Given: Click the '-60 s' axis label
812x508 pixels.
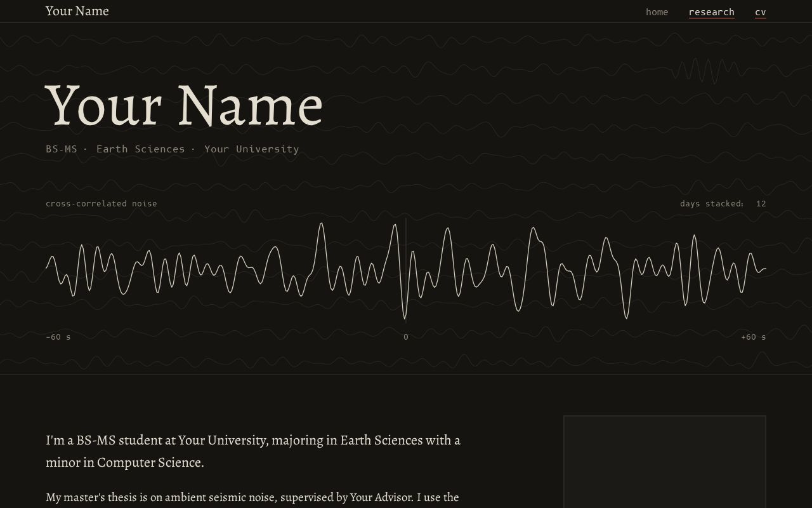Looking at the screenshot, I should click(x=58, y=337).
